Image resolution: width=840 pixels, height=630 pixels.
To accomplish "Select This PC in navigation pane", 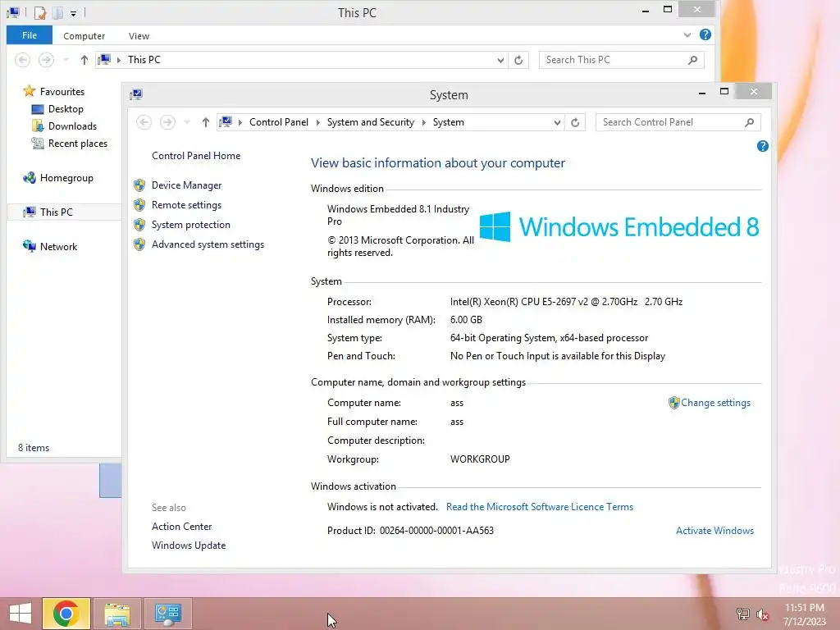I will [x=57, y=212].
